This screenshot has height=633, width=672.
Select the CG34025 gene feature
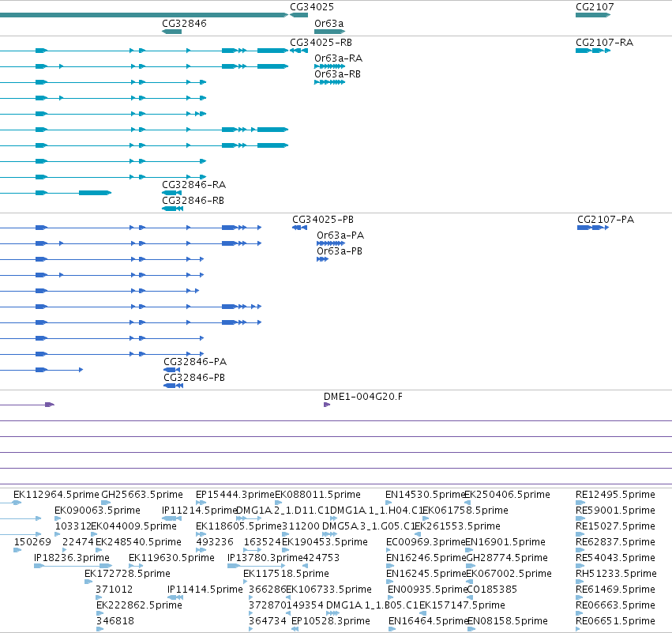[298, 15]
